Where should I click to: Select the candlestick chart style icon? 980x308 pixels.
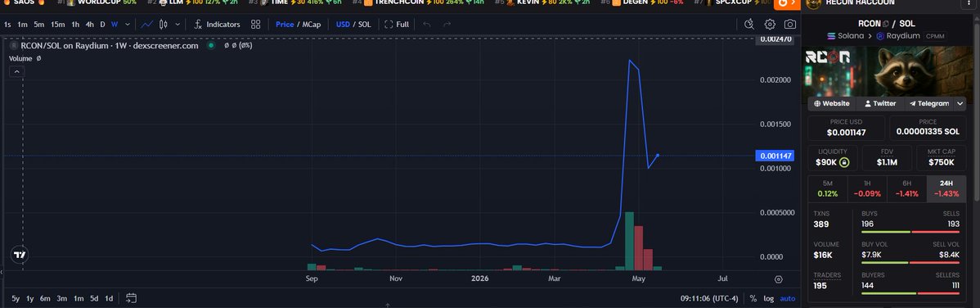pos(164,25)
